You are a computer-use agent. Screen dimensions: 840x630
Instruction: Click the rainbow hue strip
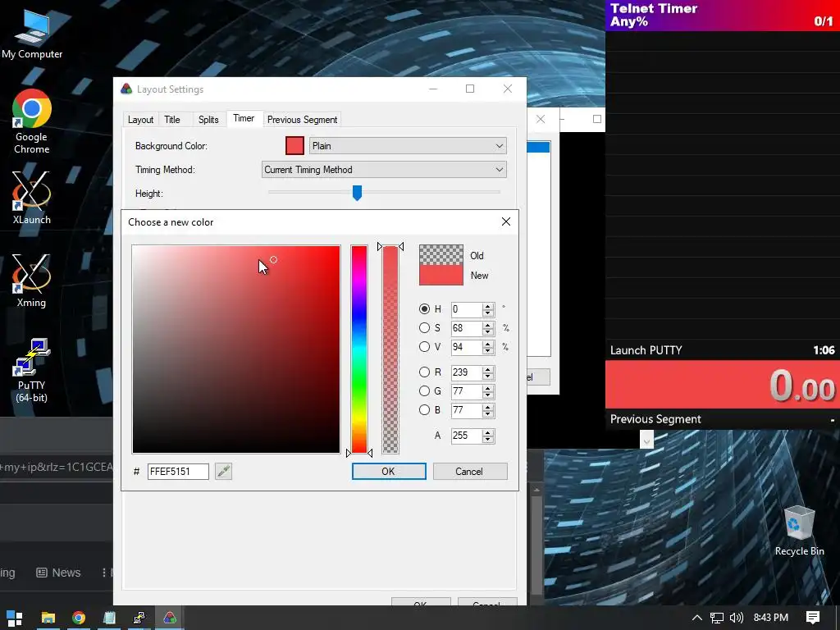[359, 349]
